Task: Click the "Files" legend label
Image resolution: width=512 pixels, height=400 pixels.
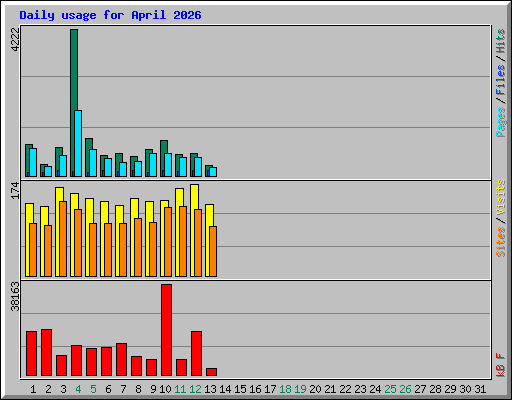Action: 501,80
